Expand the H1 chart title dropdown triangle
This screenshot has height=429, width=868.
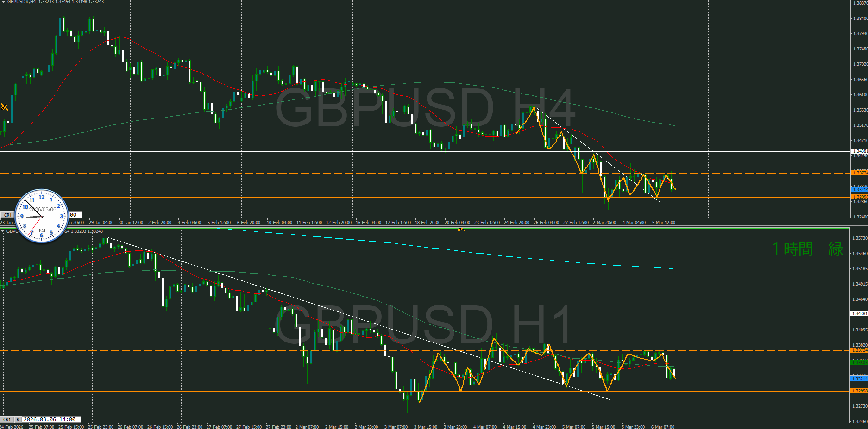point(3,231)
